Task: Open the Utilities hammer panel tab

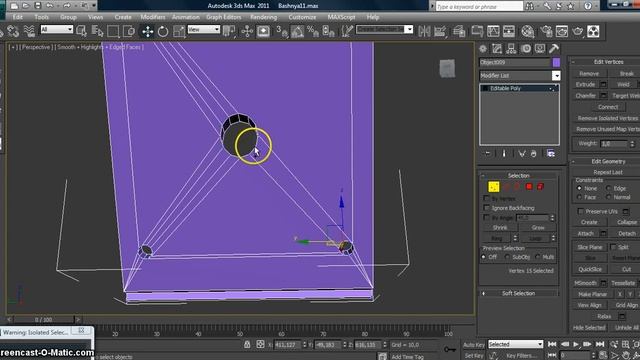Action: pyautogui.click(x=554, y=49)
